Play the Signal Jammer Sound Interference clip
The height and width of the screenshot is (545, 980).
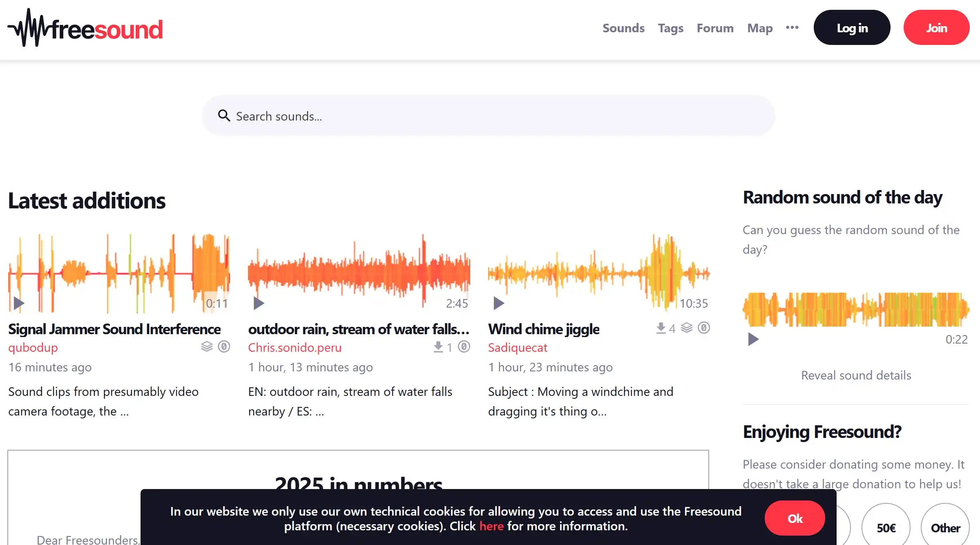pos(19,303)
